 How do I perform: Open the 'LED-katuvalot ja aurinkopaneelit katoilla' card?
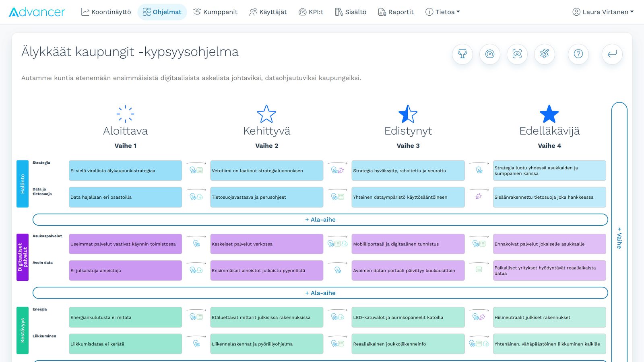[408, 317]
